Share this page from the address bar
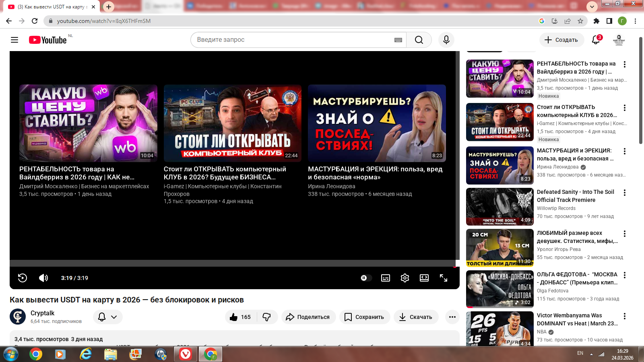Screen dimensions: 644x362 (x=568, y=21)
